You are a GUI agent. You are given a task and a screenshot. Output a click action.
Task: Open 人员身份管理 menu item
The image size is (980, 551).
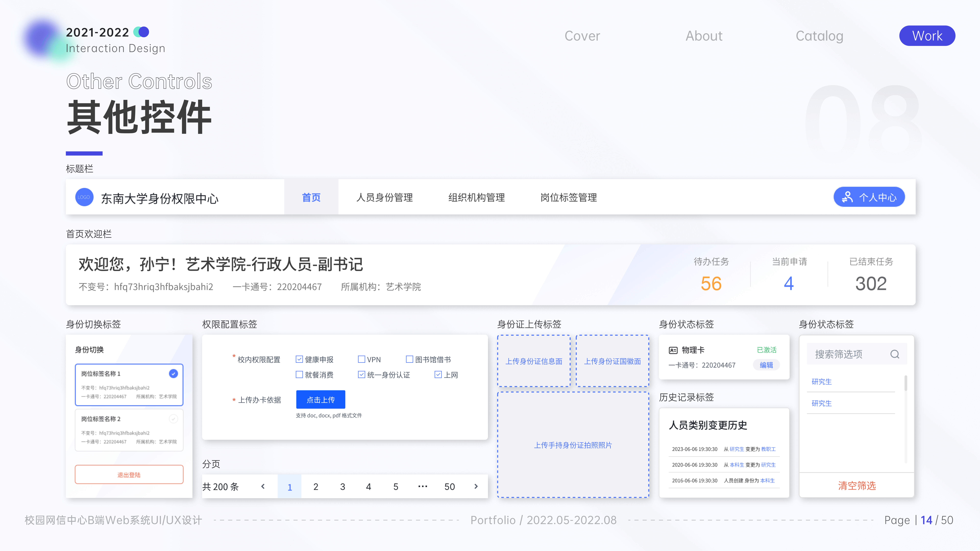[385, 197]
